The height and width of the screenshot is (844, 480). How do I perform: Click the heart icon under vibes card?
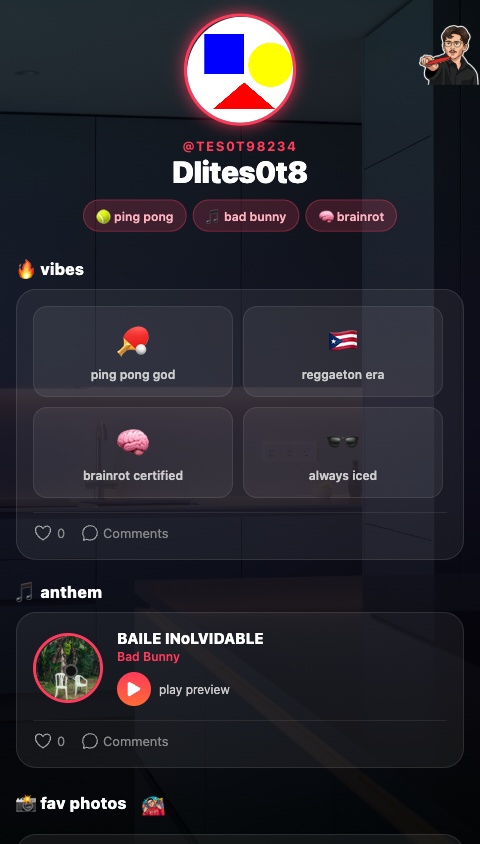click(x=43, y=533)
